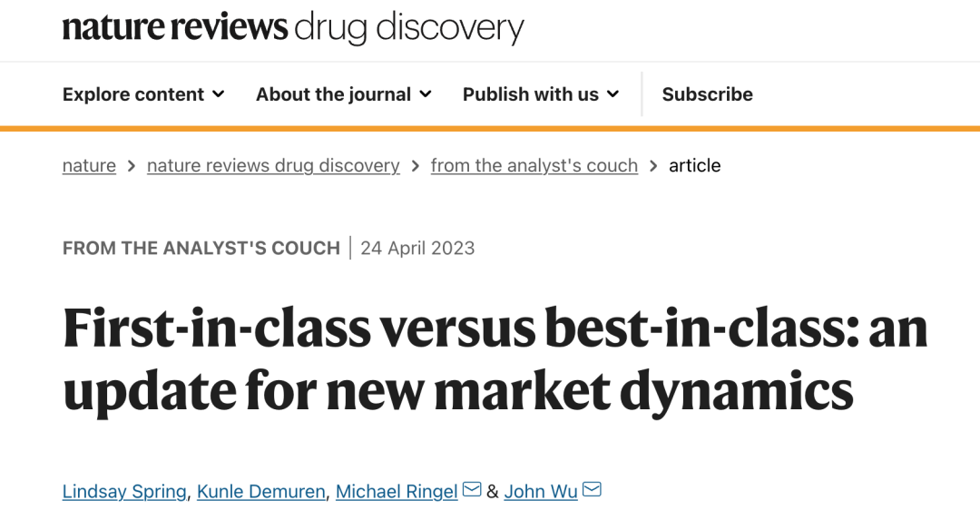Expand the Publish with us menu
The image size is (980, 510).
pos(541,94)
